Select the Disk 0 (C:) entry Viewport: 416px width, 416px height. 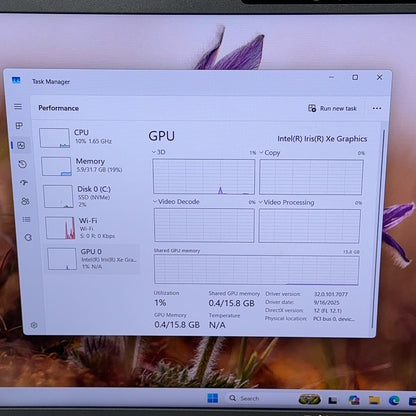point(91,196)
